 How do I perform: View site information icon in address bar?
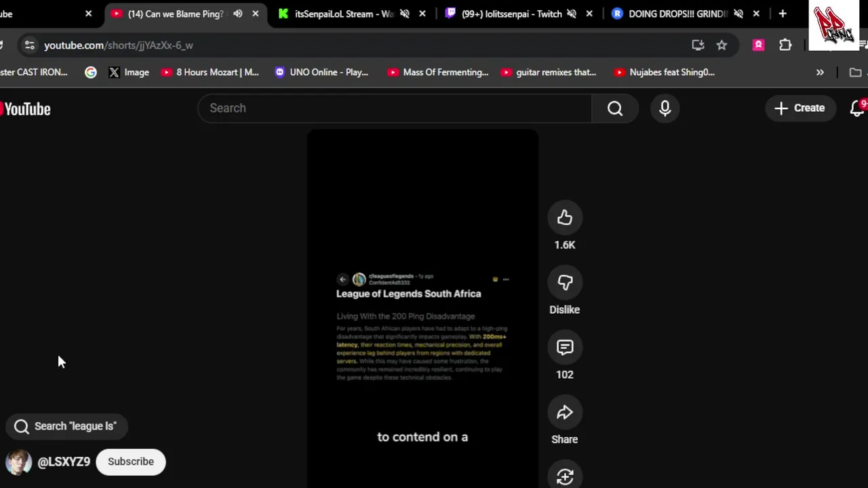29,45
